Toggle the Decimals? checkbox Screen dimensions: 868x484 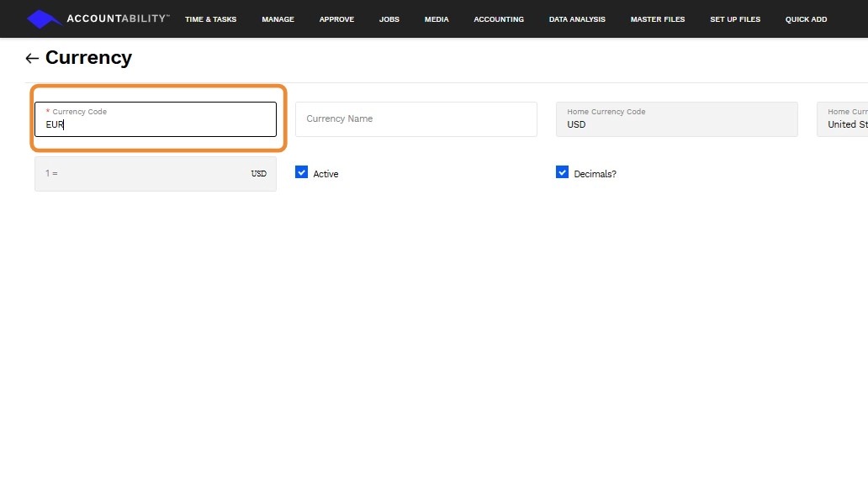point(563,172)
